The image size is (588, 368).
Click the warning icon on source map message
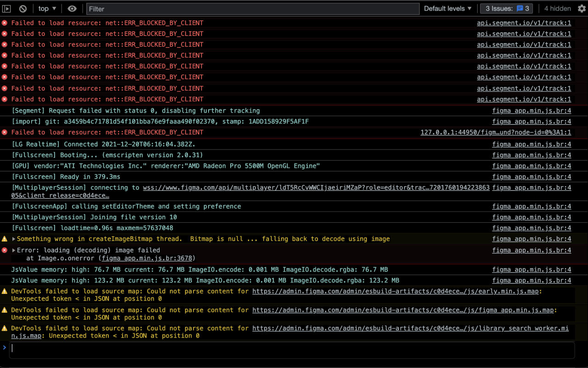tap(4, 291)
